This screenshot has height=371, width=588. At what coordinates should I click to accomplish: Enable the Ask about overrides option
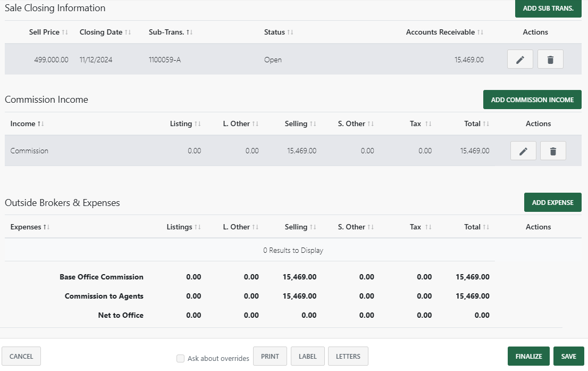[x=180, y=358]
